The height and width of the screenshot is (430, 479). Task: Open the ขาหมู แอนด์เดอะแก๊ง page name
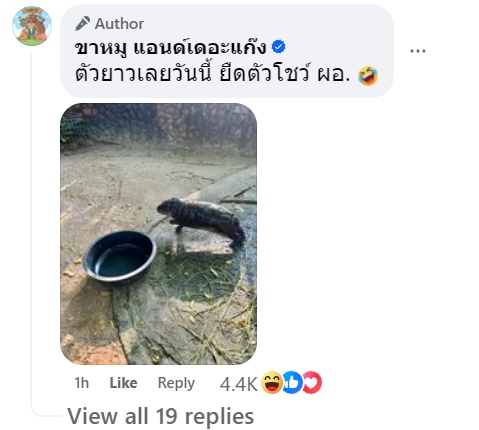coord(171,47)
